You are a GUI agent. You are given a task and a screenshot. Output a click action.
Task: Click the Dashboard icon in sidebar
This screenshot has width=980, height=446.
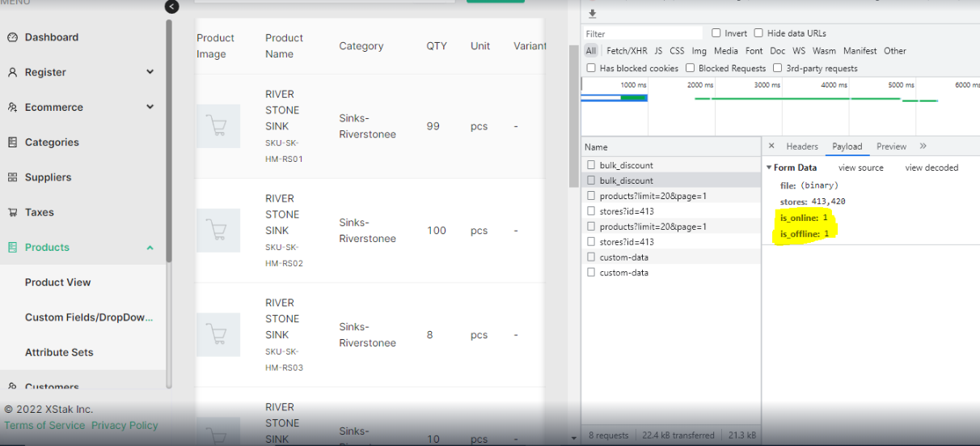pos(12,37)
